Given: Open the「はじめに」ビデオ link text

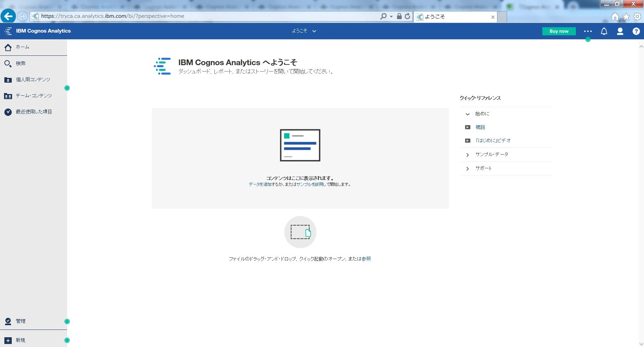Looking at the screenshot, I should pos(493,141).
